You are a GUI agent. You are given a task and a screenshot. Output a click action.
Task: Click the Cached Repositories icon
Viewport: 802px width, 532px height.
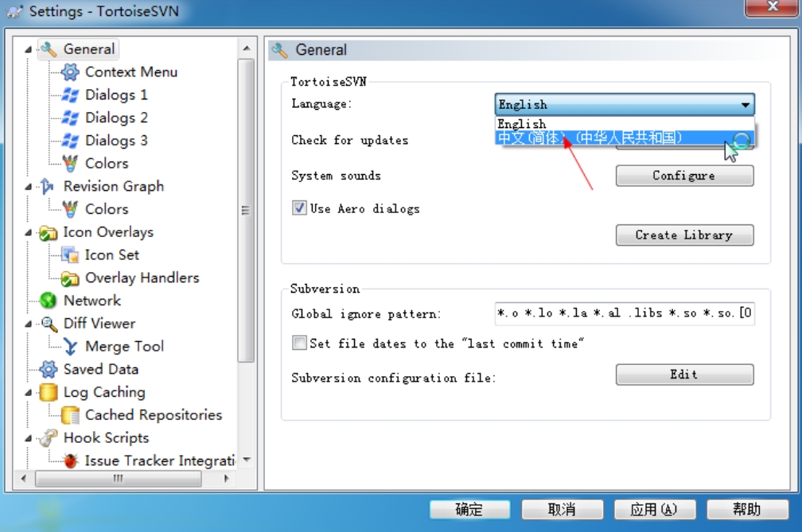click(x=70, y=415)
